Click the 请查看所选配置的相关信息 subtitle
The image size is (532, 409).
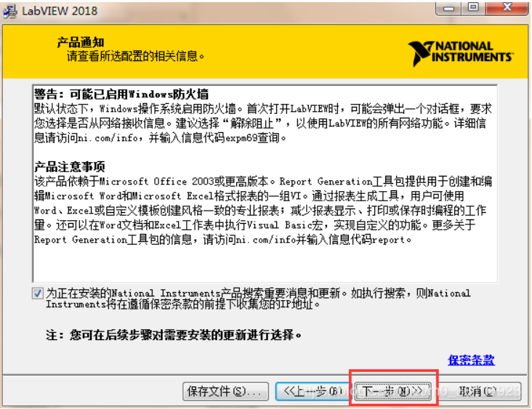point(135,56)
